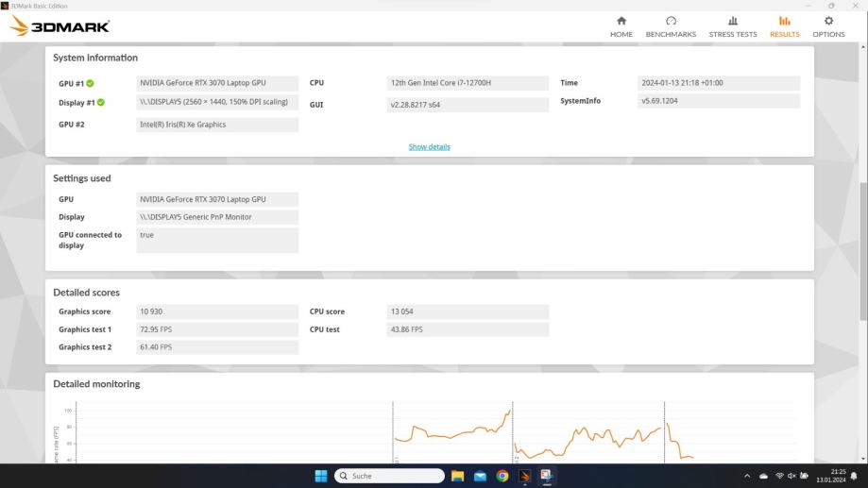Click the Settings used heading

(x=82, y=178)
